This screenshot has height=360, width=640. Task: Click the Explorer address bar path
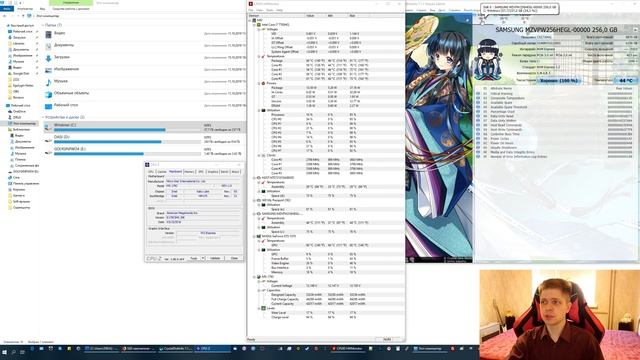48,16
